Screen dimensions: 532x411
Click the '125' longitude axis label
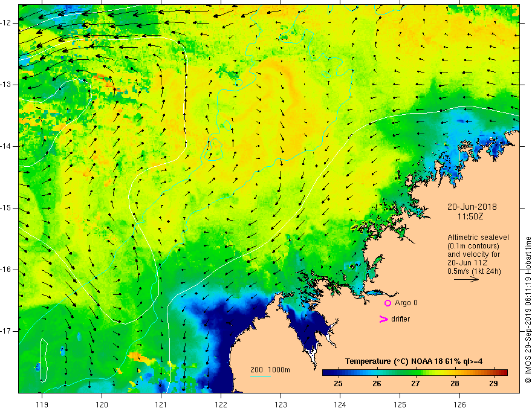tap(400, 404)
